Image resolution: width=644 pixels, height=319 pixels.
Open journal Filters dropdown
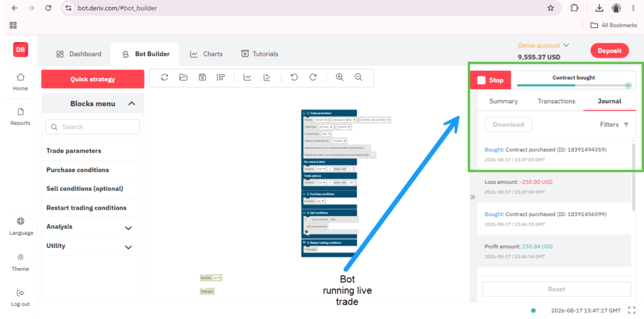(x=614, y=124)
